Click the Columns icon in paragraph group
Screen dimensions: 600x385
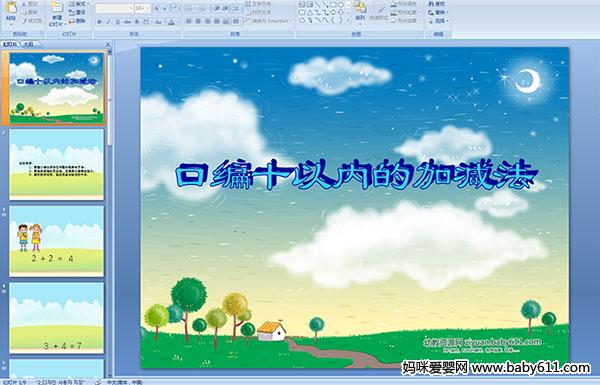237,21
